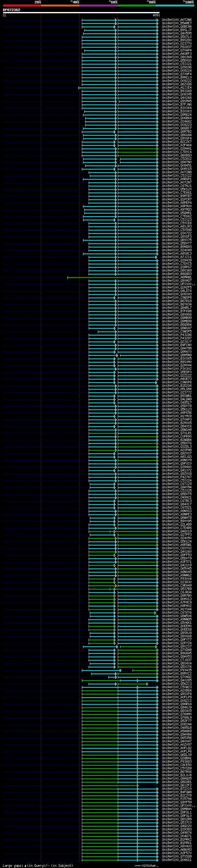Open hit UniRef100_B5AHE7
The height and width of the screenshot is (868, 197).
177,23
